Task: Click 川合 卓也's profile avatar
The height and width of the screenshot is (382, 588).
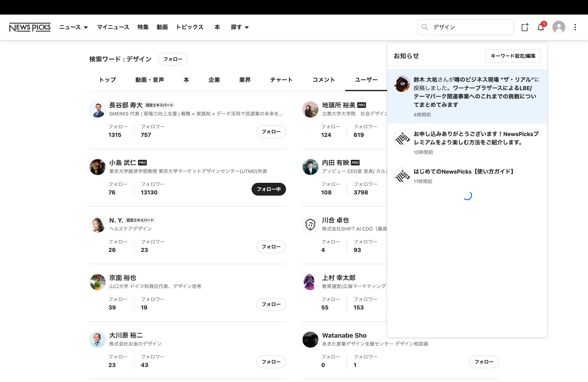Action: tap(310, 224)
